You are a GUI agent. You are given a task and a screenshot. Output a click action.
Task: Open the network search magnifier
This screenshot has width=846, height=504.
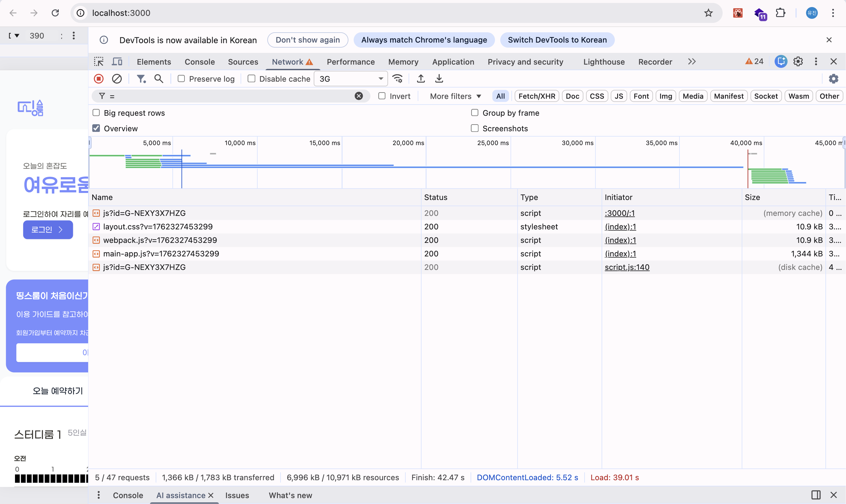tap(159, 79)
